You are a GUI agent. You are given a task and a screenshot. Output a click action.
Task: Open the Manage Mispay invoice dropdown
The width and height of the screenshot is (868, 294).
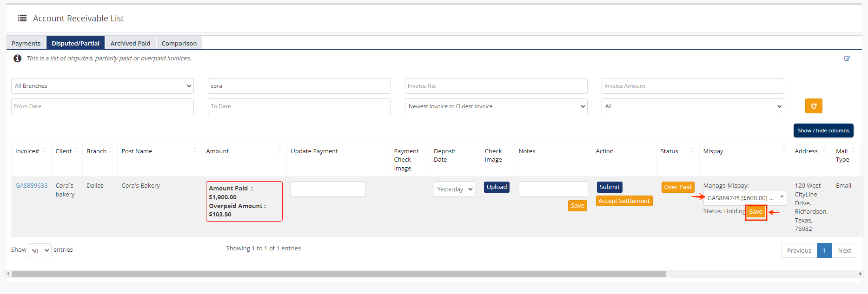click(744, 198)
